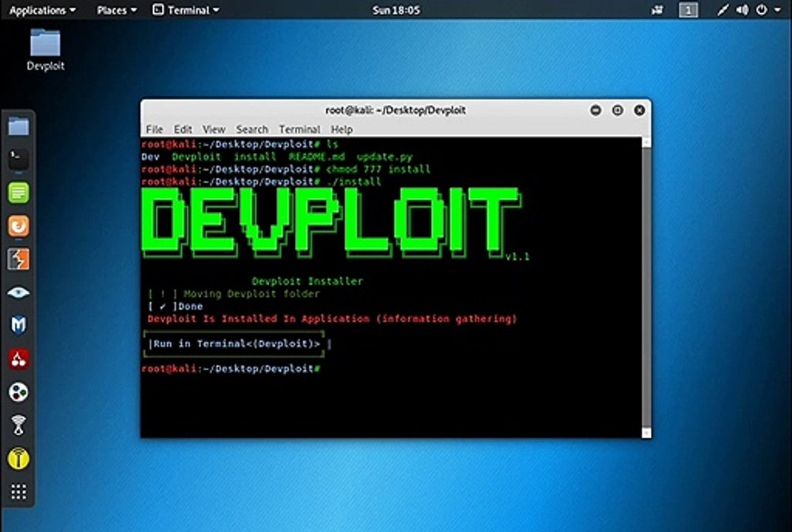792x532 pixels.
Task: Open the terminal Search menu
Action: (x=252, y=129)
